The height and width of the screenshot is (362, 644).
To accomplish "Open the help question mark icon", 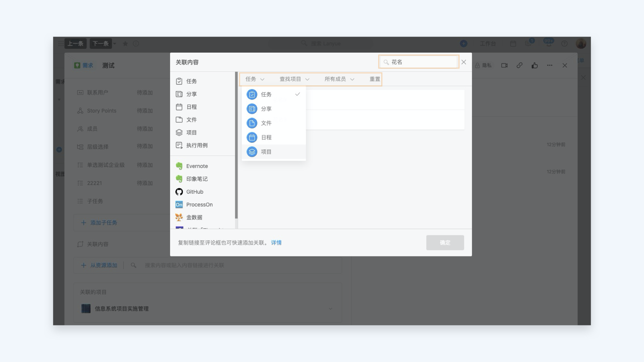I will coord(565,44).
